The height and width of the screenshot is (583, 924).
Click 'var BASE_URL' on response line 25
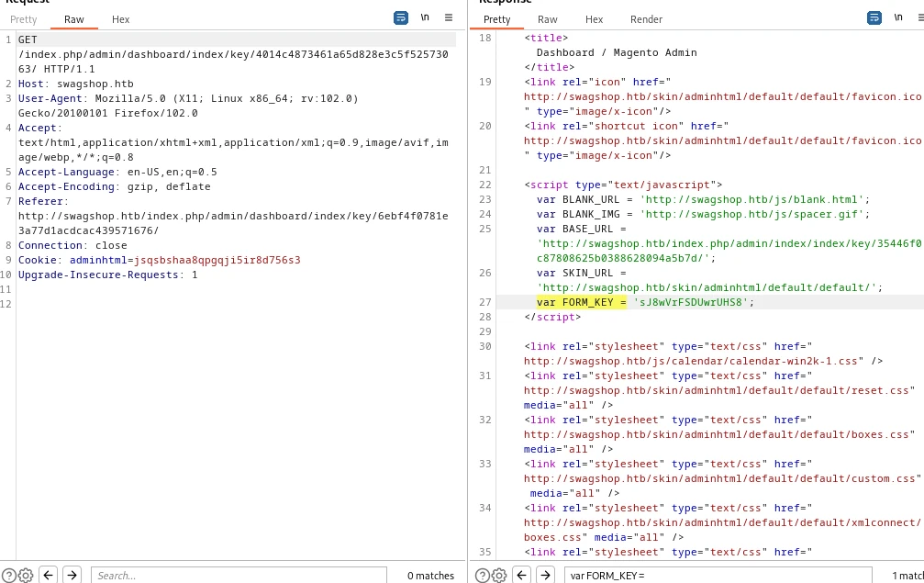pyautogui.click(x=574, y=229)
